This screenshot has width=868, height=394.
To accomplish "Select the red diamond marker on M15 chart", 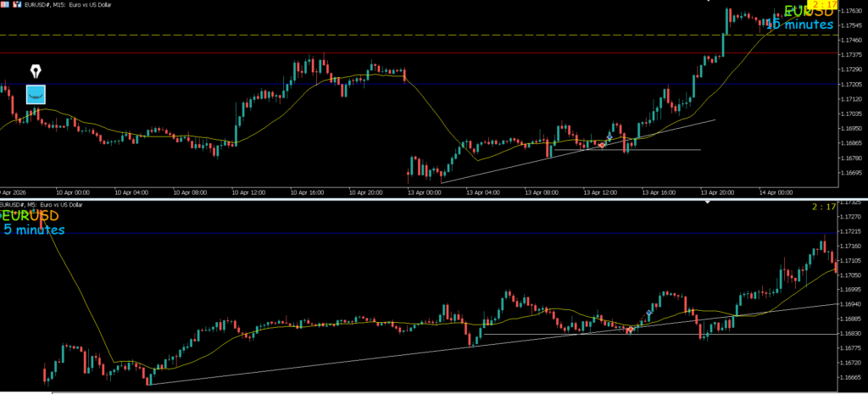I will click(602, 145).
